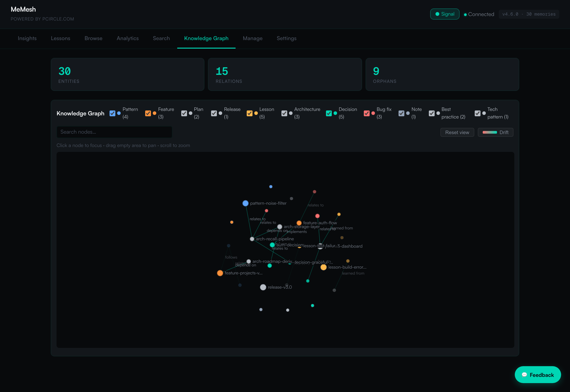The image size is (570, 392).
Task: Select the feature-projects-v node
Action: [220, 273]
